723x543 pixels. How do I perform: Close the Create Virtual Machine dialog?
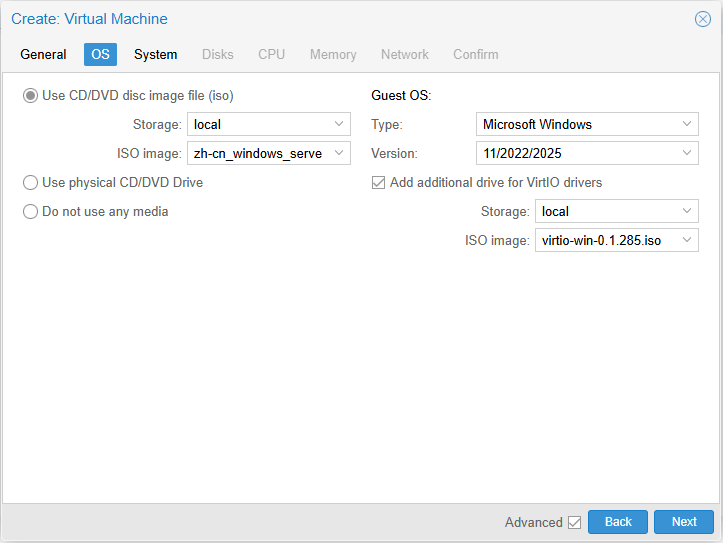[702, 19]
